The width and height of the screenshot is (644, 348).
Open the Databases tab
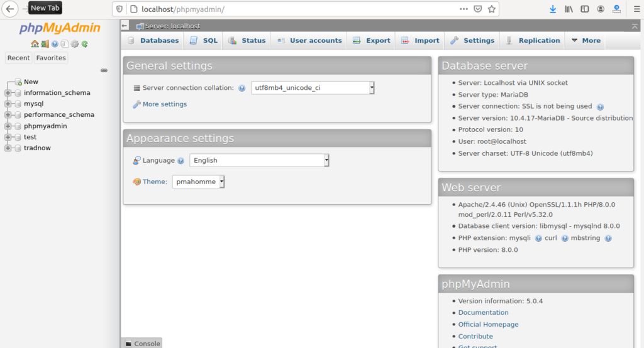point(153,41)
